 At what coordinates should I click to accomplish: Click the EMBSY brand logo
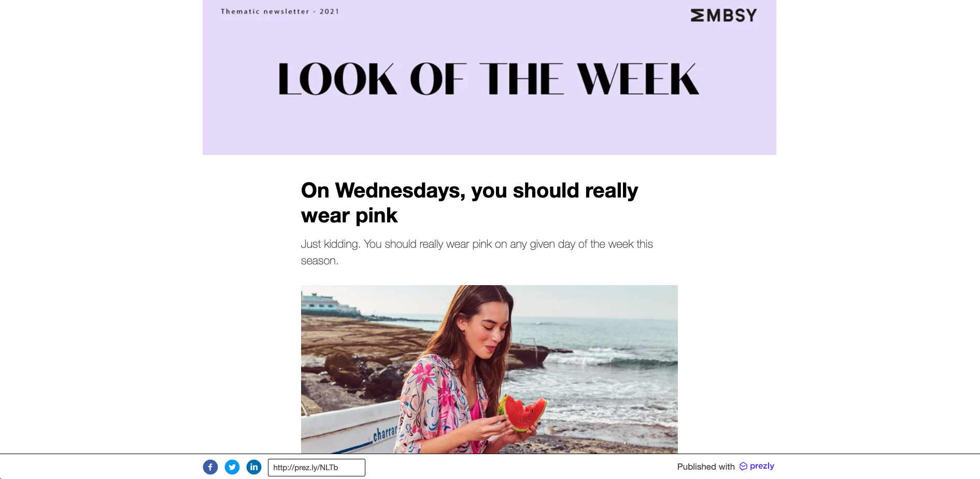click(723, 16)
